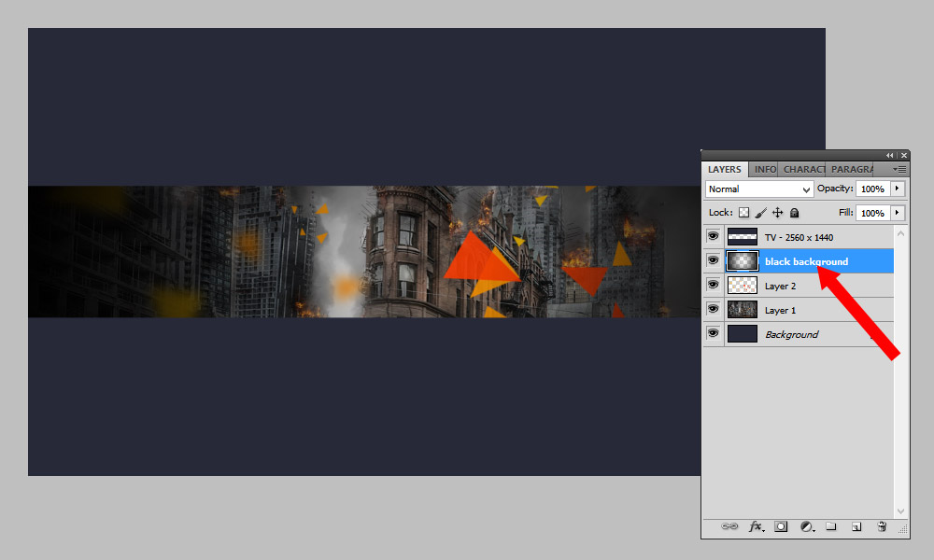Select the black background layer name
The width and height of the screenshot is (934, 560).
[807, 262]
